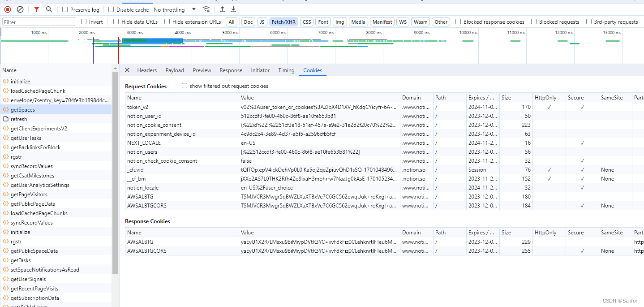644x307 pixels.
Task: Open the network filter icon
Action: pos(36,9)
